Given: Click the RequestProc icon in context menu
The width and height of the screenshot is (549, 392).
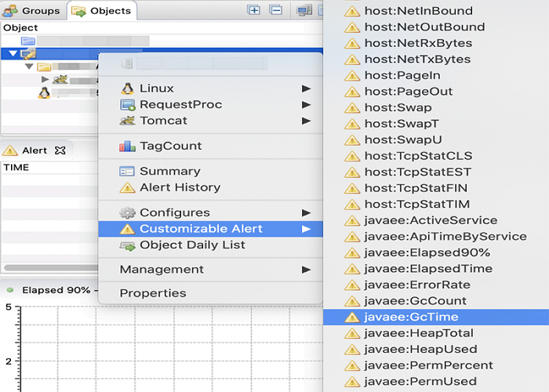Looking at the screenshot, I should pyautogui.click(x=126, y=105).
